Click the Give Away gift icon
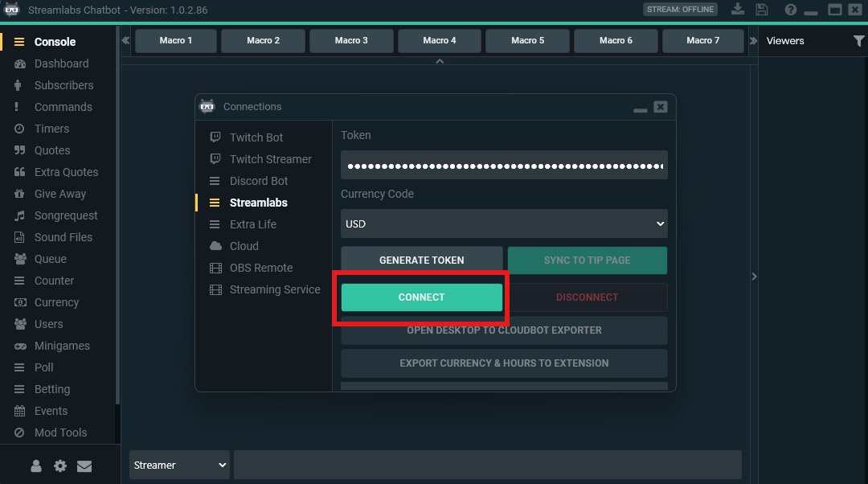The image size is (868, 484). (x=19, y=194)
